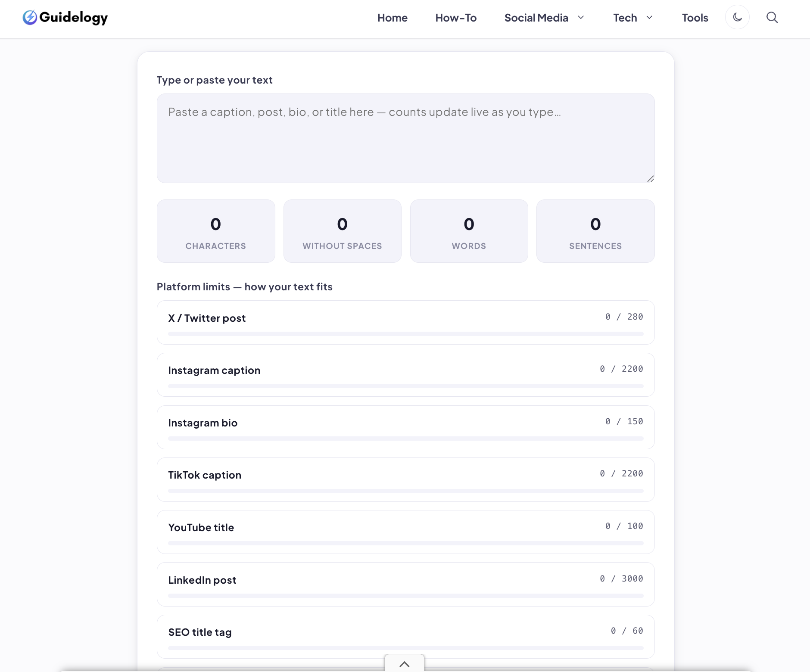
Task: Focus the paste-your-text textarea
Action: point(406,138)
